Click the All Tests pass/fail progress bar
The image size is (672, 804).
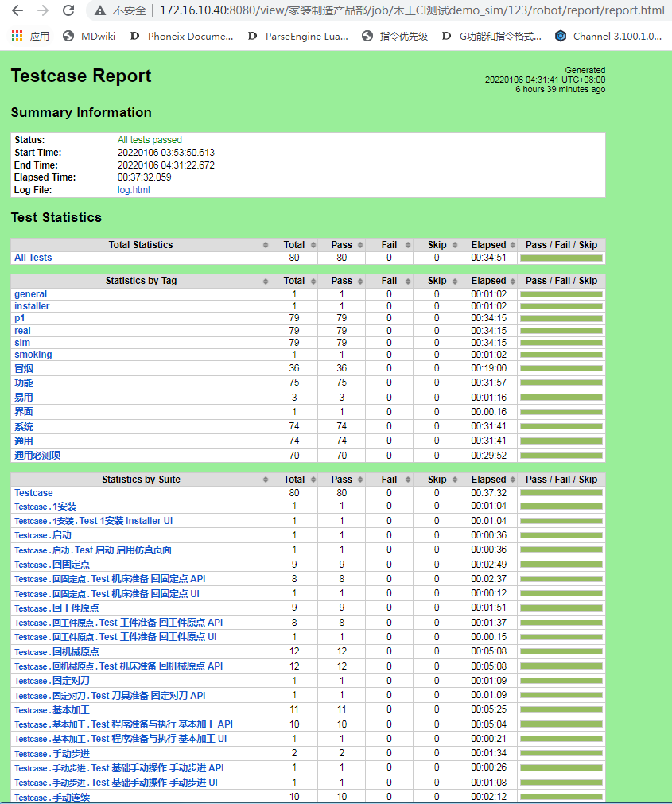tap(561, 258)
